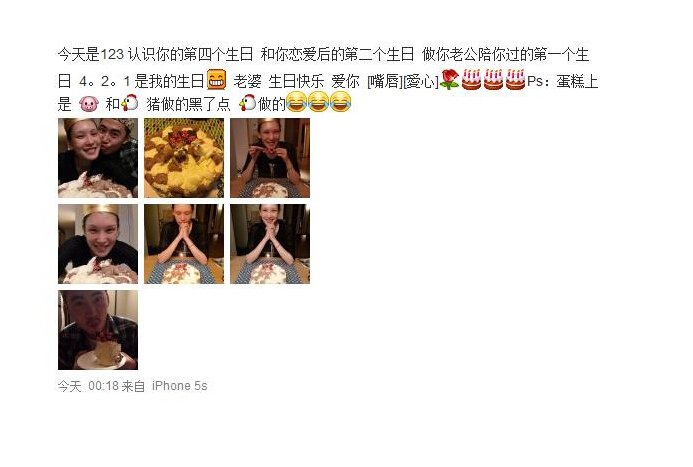Click the first laughing-tears emoji
This screenshot has width=693, height=467.
click(297, 102)
